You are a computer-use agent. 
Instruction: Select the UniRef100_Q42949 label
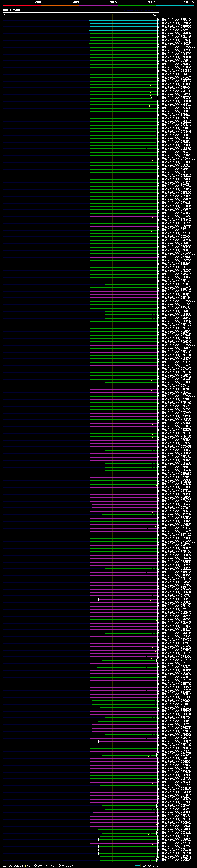[177, 856]
